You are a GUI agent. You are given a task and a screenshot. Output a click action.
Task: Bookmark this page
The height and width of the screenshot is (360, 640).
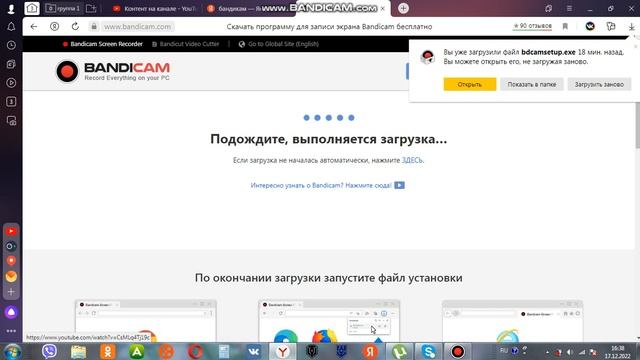pos(565,27)
